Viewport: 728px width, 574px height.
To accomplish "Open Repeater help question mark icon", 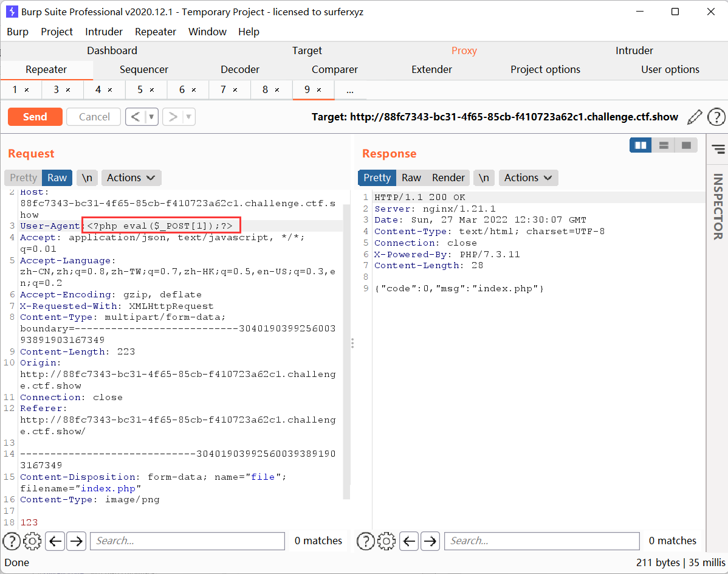I will click(x=716, y=117).
